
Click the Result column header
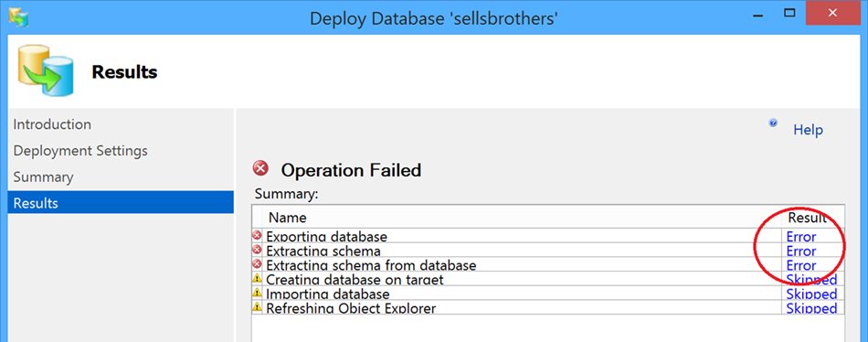point(807,217)
